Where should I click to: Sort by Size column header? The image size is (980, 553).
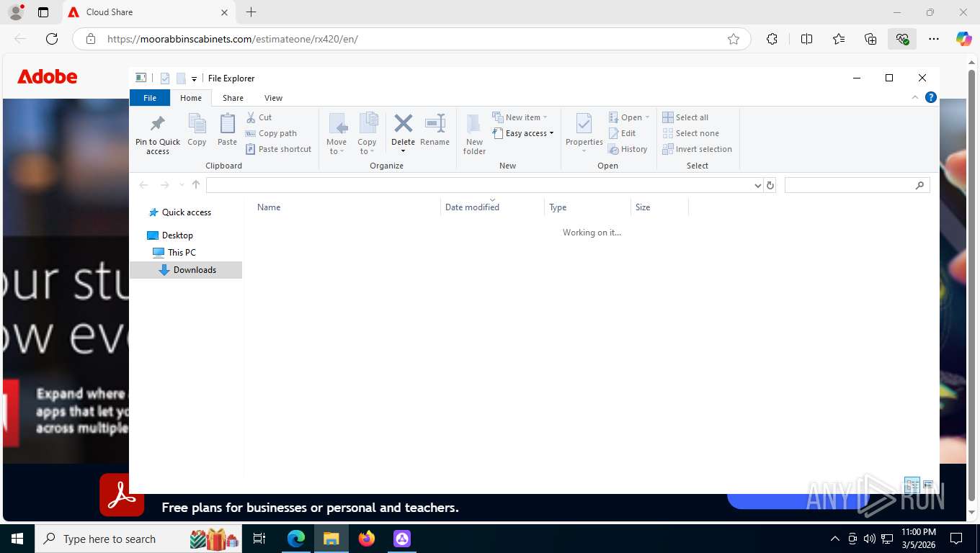[x=659, y=207]
